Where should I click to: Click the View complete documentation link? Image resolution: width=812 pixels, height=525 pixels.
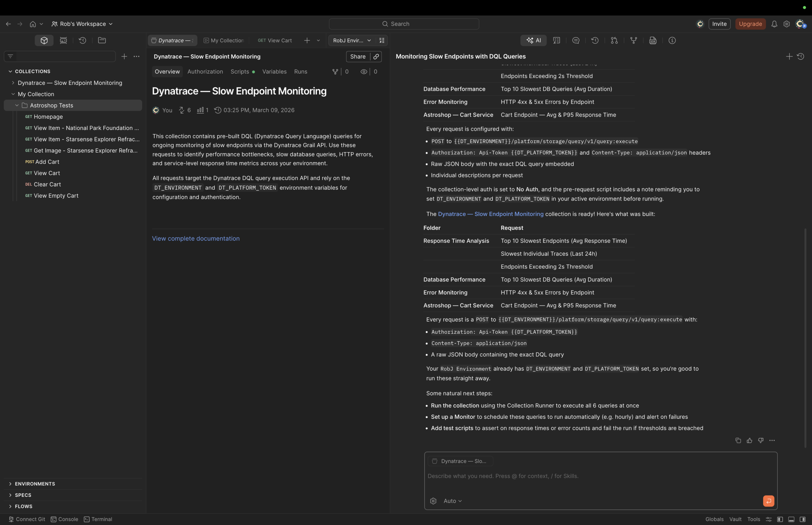tap(196, 238)
